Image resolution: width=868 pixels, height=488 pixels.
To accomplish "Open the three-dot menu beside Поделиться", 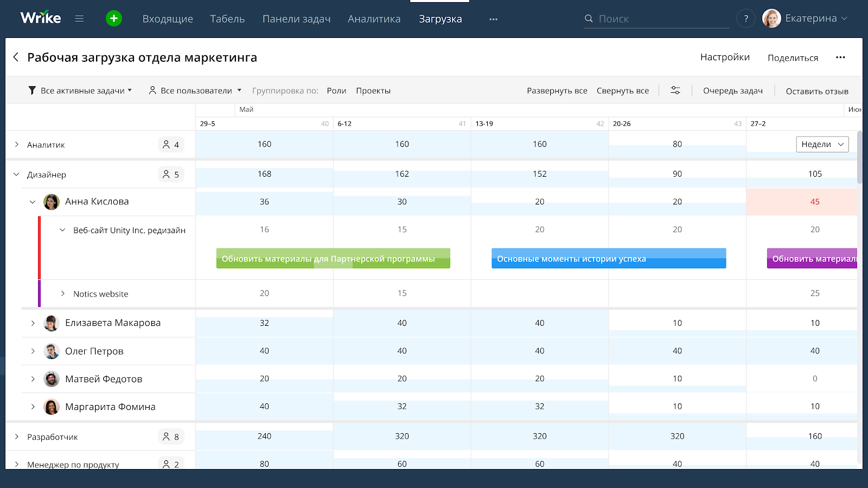I will point(840,57).
